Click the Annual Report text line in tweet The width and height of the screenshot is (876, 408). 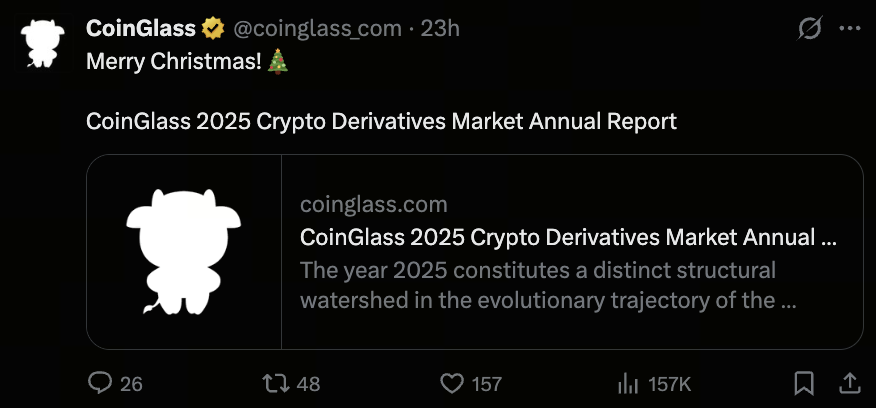pos(381,122)
